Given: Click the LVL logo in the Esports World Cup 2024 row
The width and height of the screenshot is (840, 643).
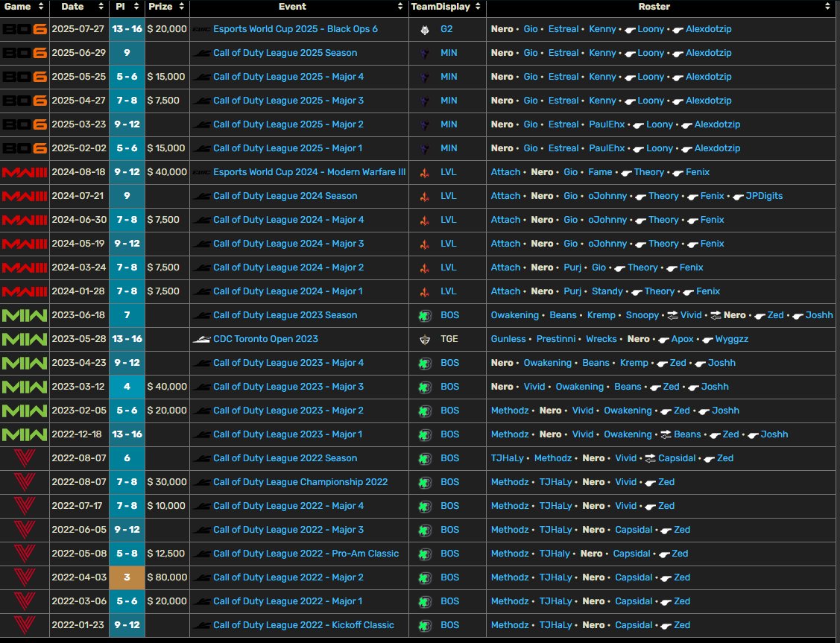Looking at the screenshot, I should click(425, 172).
